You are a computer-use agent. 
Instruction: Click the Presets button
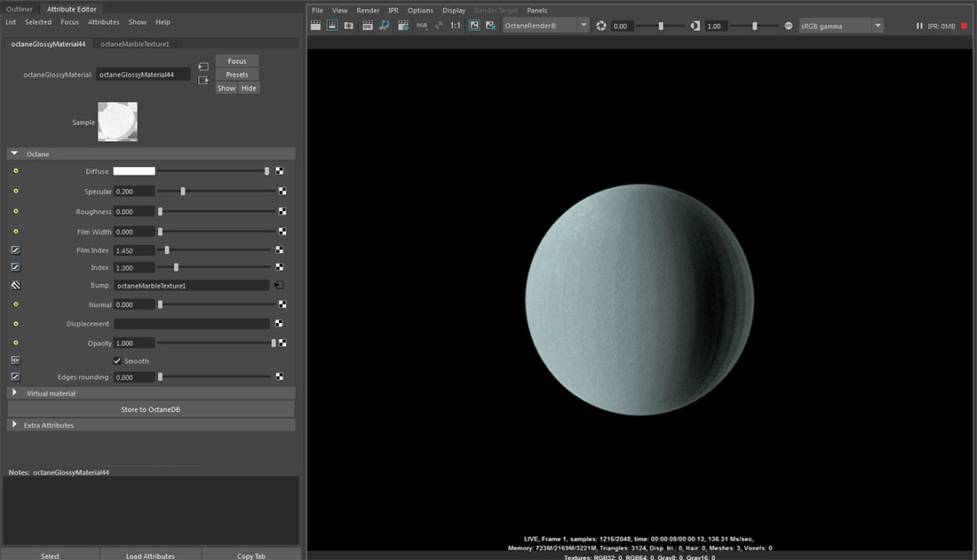coord(237,75)
